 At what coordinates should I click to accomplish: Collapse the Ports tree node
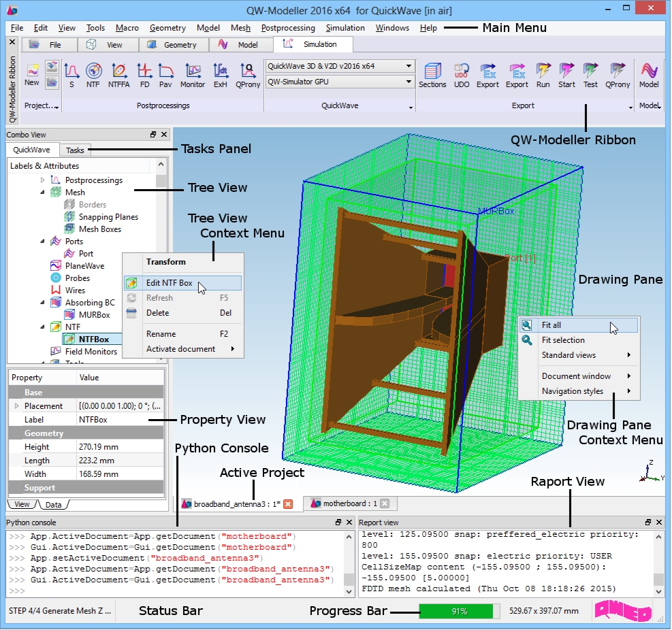tap(42, 241)
